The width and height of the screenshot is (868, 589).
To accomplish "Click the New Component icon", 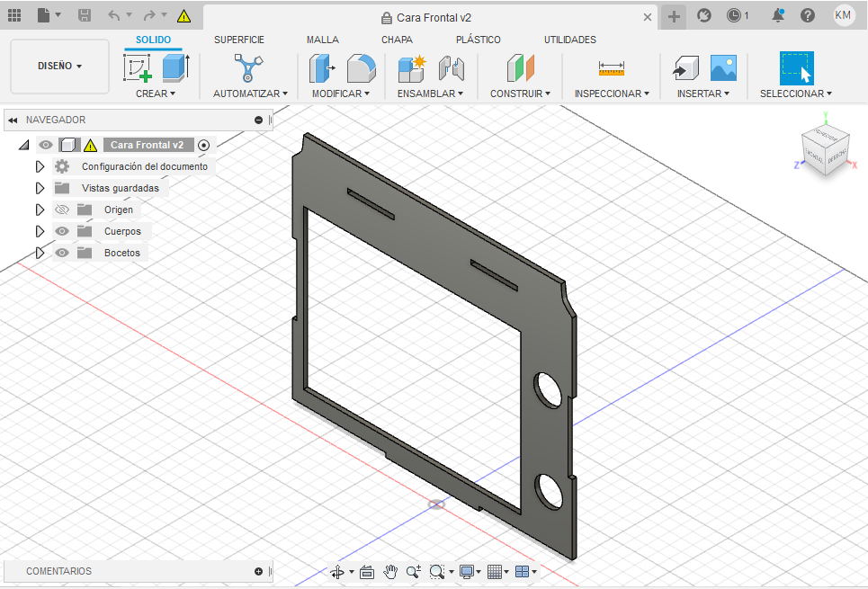I will click(412, 68).
